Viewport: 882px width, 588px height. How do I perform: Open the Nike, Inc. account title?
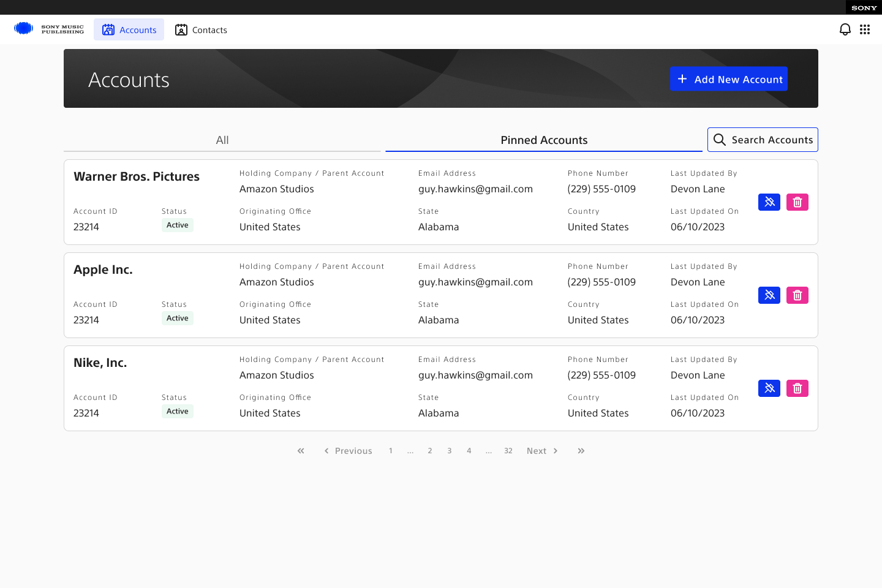click(100, 363)
